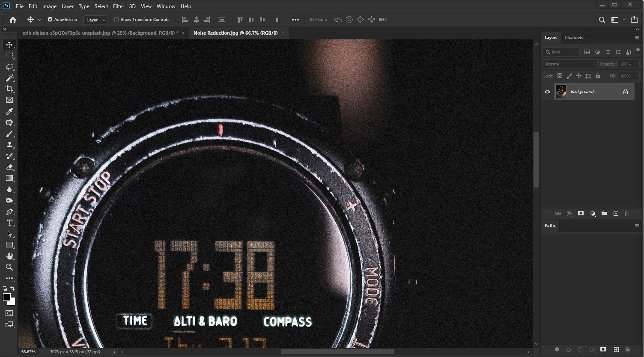Select the History Brush tool
This screenshot has height=357, width=644.
pyautogui.click(x=9, y=156)
